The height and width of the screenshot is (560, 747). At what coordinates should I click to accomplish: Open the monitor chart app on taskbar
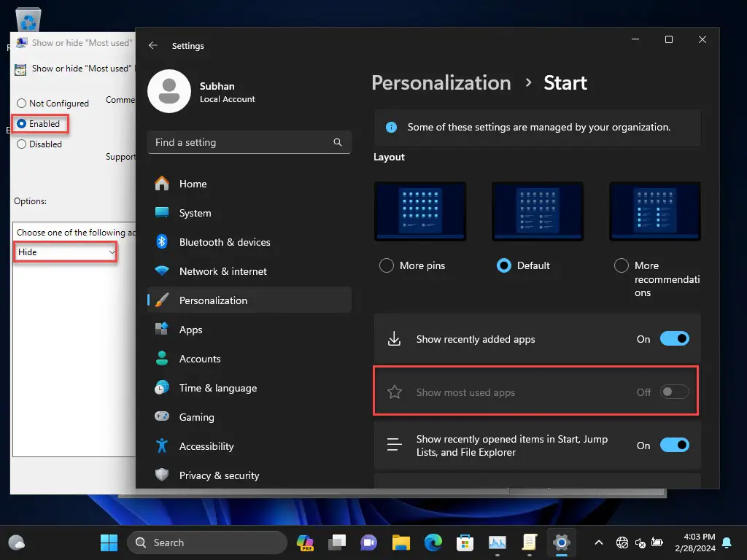(498, 542)
